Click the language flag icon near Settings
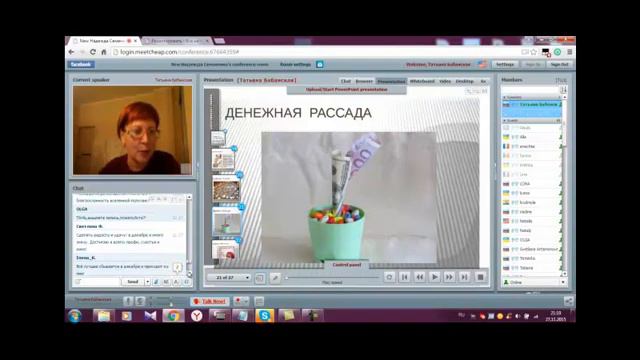 [482, 64]
